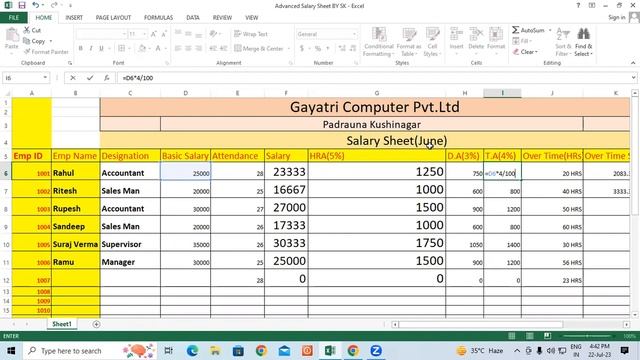This screenshot has height=360, width=640.
Task: Click the Increase Font Size icon
Action: click(x=154, y=34)
